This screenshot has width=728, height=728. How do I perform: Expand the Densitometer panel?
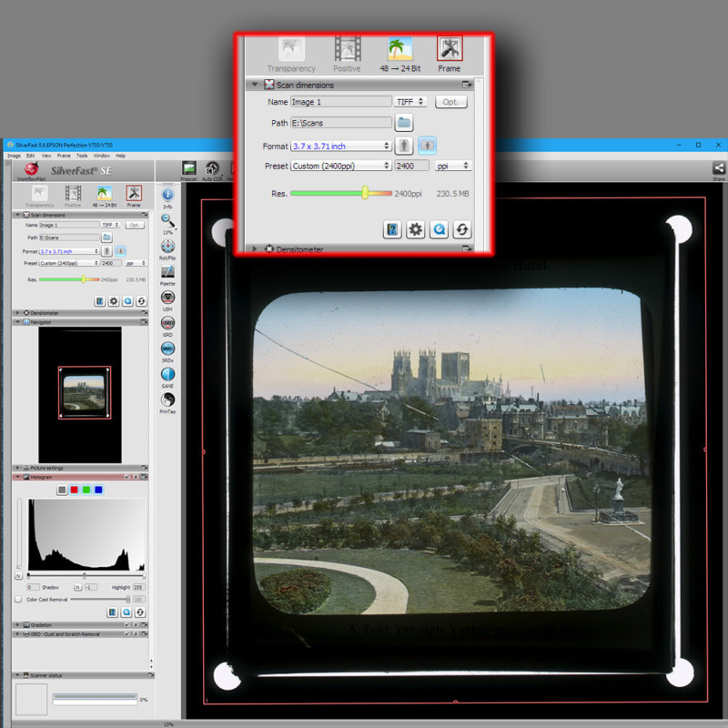(x=256, y=249)
